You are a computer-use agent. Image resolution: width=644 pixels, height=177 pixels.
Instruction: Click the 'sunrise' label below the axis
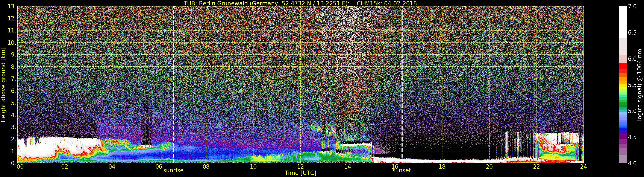click(173, 170)
